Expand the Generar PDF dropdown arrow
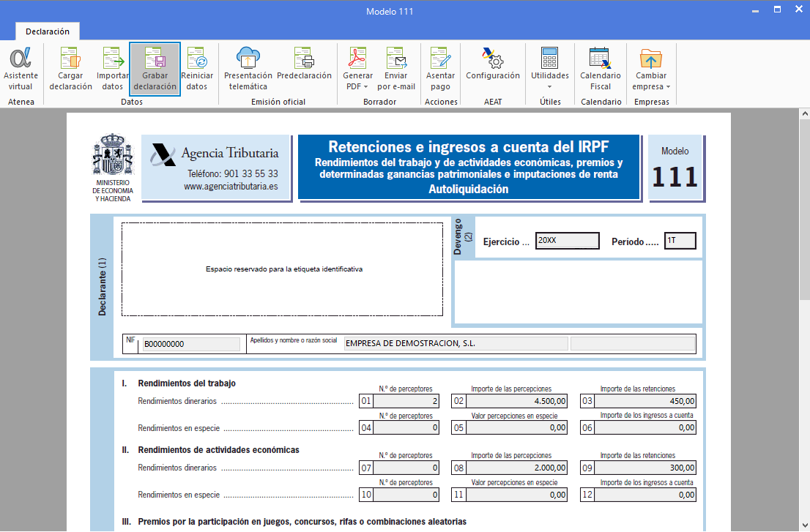 (365, 86)
